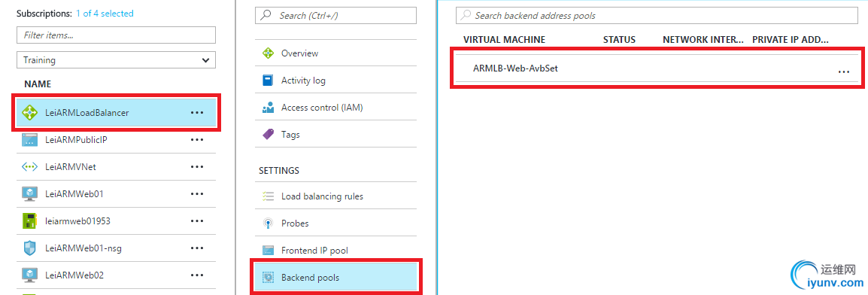This screenshot has width=868, height=295.
Task: Click the LeiARMLoadBalancer load balancer icon
Action: click(29, 112)
